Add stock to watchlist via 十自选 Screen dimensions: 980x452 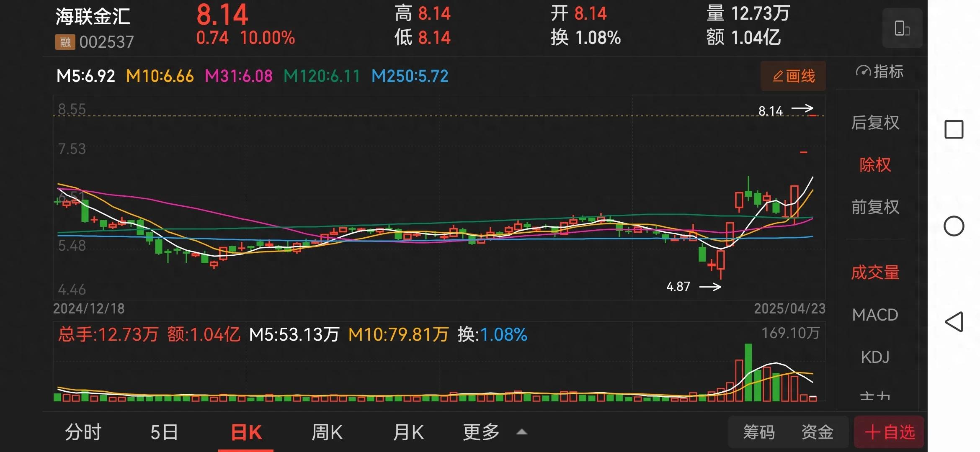[888, 431]
